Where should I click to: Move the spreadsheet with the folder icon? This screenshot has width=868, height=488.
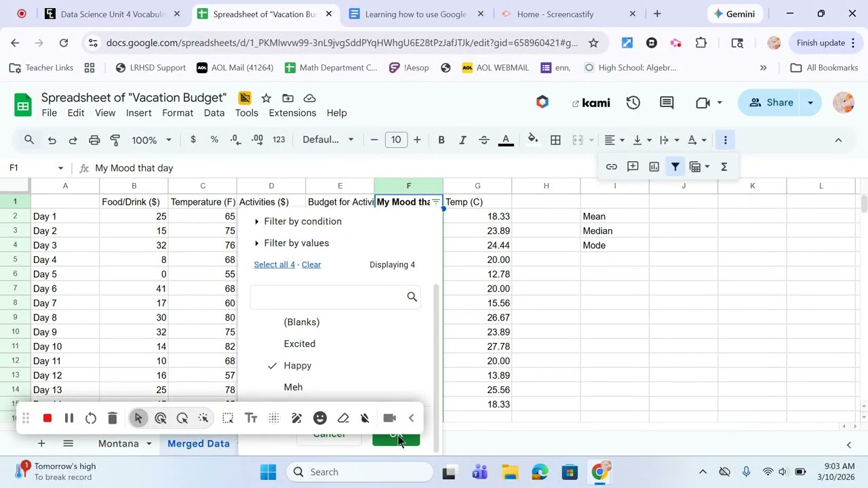288,98
